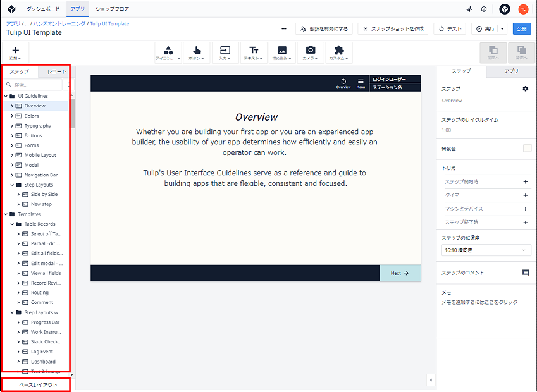This screenshot has height=392, width=537.
Task: Click メモ field to add a note
Action: pos(479,302)
